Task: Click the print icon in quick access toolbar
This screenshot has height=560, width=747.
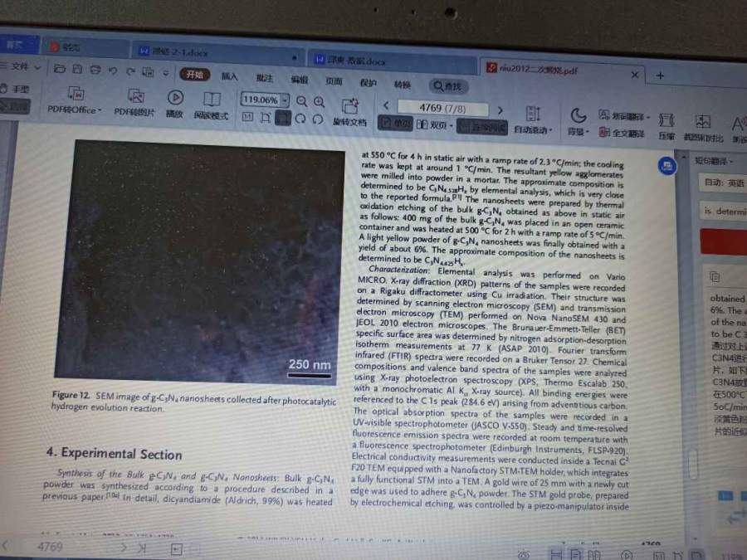Action: point(95,70)
